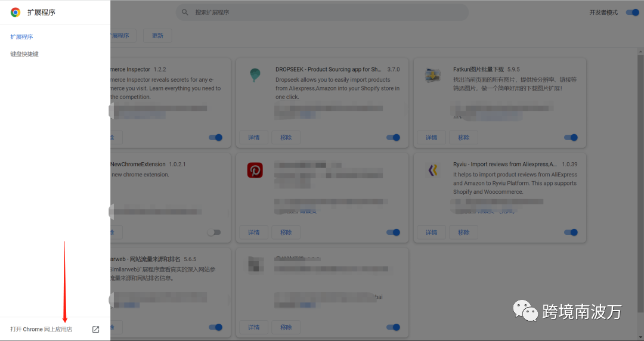
Task: Disable the Similarweb extension toggle
Action: tap(216, 327)
